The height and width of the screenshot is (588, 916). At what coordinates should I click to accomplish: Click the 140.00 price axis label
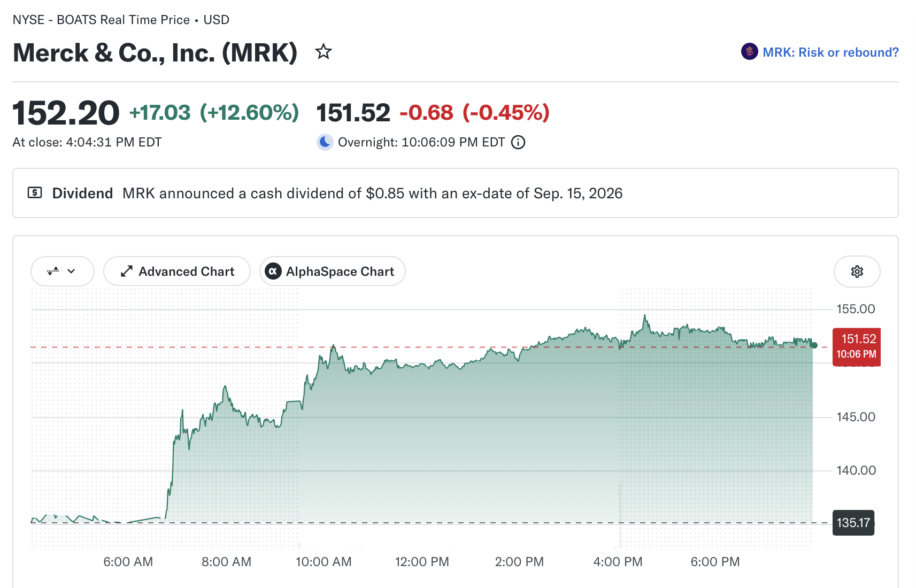(856, 470)
